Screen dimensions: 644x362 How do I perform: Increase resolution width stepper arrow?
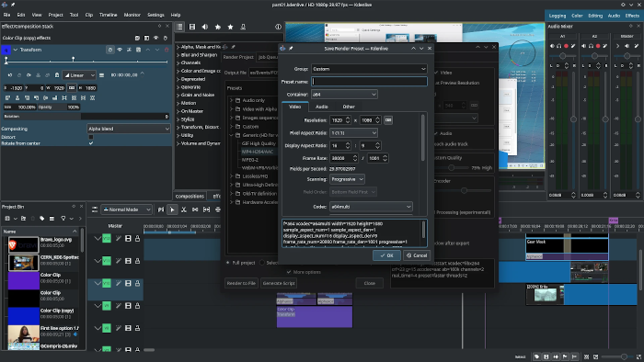click(348, 119)
